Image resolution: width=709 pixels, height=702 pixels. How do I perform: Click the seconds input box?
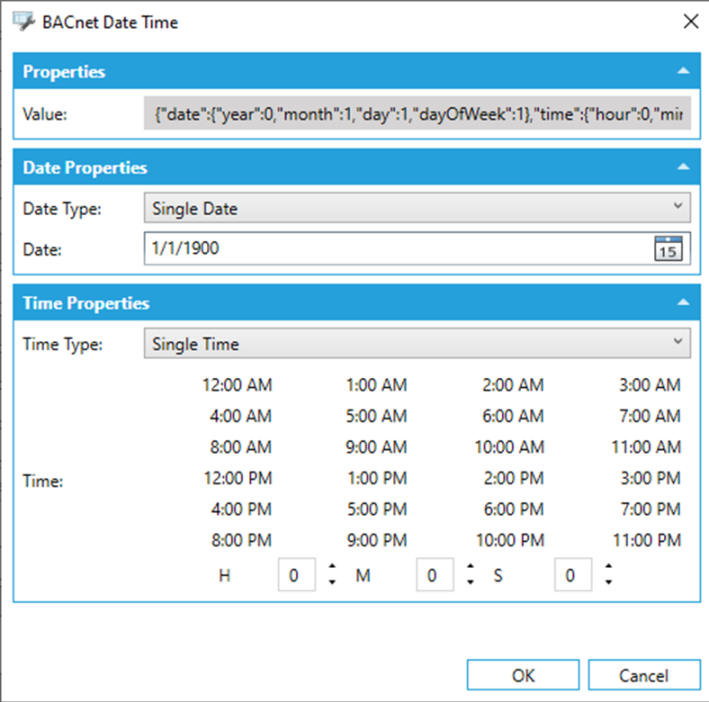571,575
